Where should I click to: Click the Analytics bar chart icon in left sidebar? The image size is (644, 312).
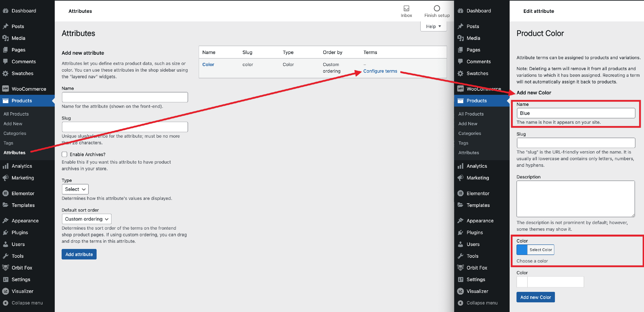pyautogui.click(x=6, y=166)
